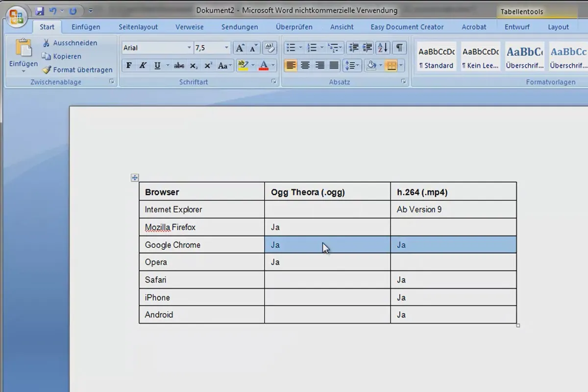588x392 pixels.
Task: Center the text
Action: coord(305,65)
